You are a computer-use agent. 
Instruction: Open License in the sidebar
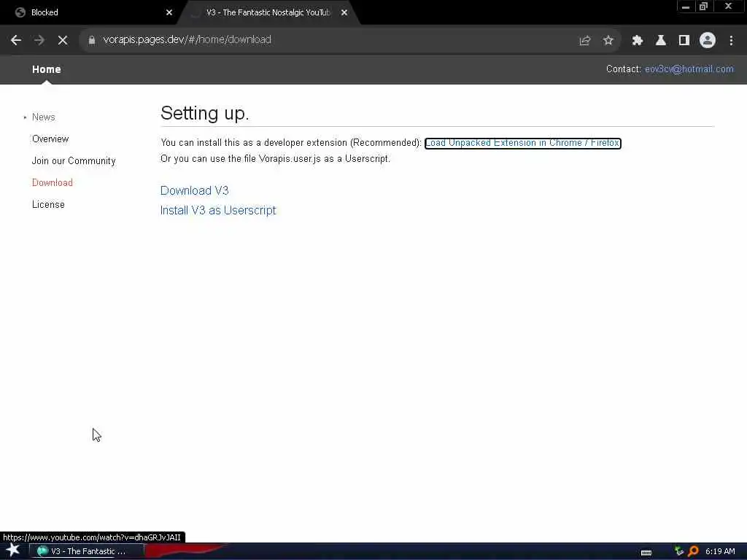coord(48,205)
